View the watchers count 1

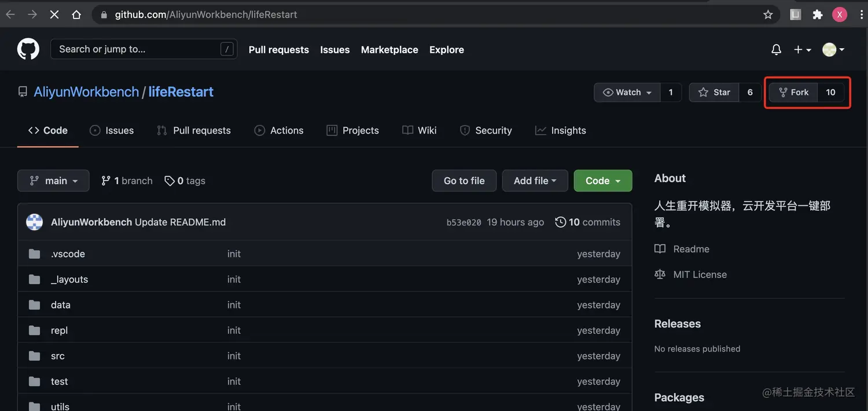pyautogui.click(x=671, y=92)
